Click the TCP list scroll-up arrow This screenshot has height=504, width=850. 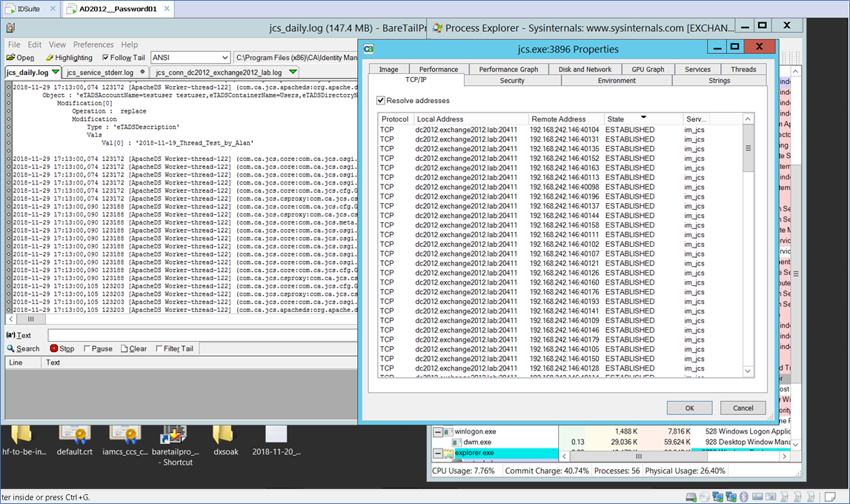(x=748, y=119)
